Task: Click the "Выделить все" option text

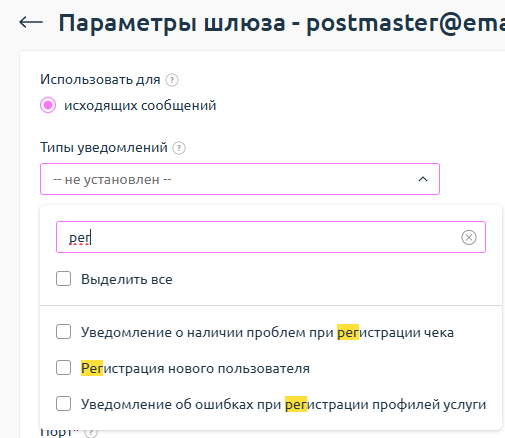Action: [127, 279]
